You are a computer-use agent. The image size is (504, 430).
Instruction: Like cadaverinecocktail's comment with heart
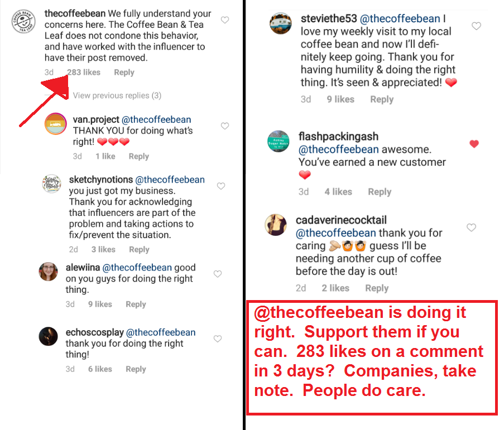pyautogui.click(x=471, y=228)
